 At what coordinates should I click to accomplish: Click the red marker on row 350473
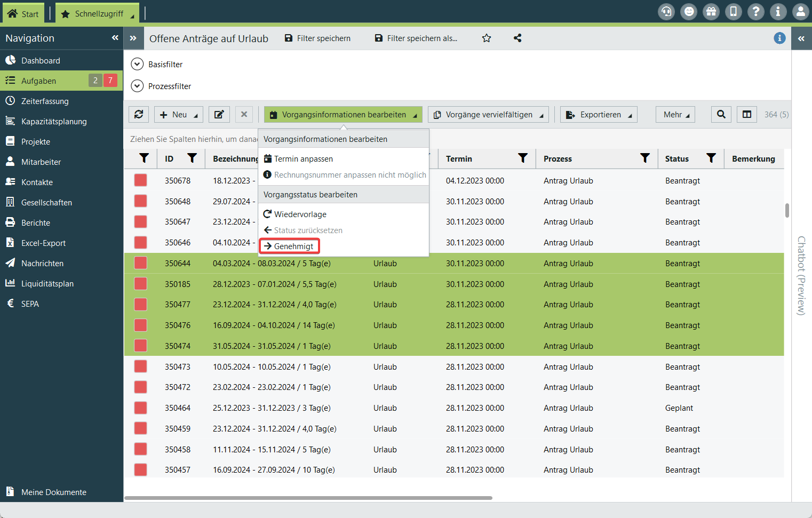point(141,366)
